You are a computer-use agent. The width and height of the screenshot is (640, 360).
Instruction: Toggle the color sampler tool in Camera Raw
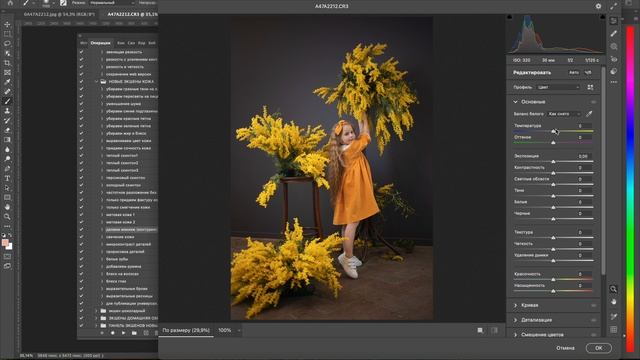613,316
